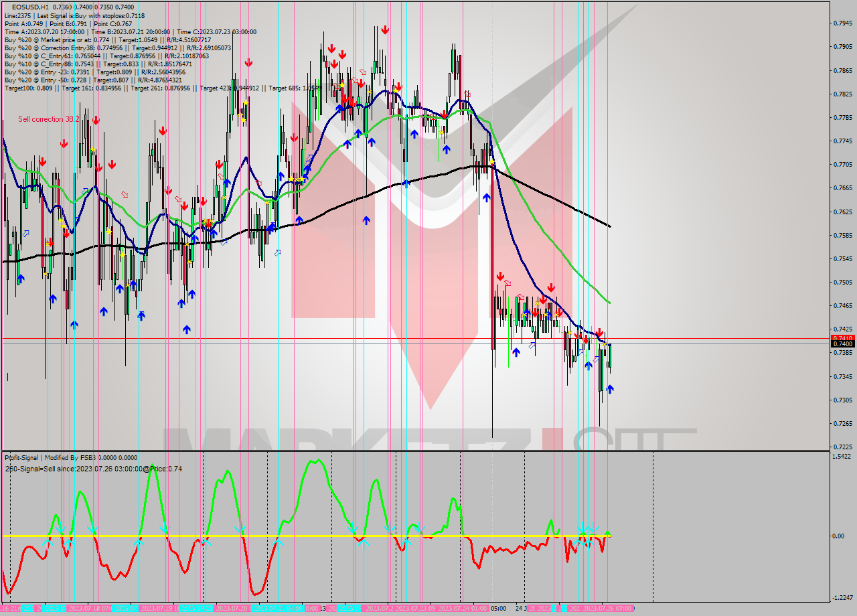This screenshot has width=857, height=616.
Task: Click the EOSUSD,H1 chart symbol title
Action: [x=30, y=7]
